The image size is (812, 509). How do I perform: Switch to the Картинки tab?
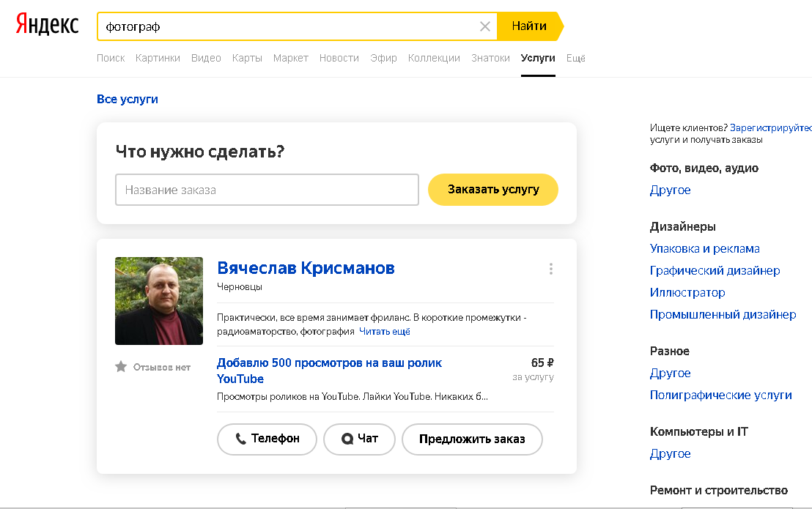(x=158, y=58)
